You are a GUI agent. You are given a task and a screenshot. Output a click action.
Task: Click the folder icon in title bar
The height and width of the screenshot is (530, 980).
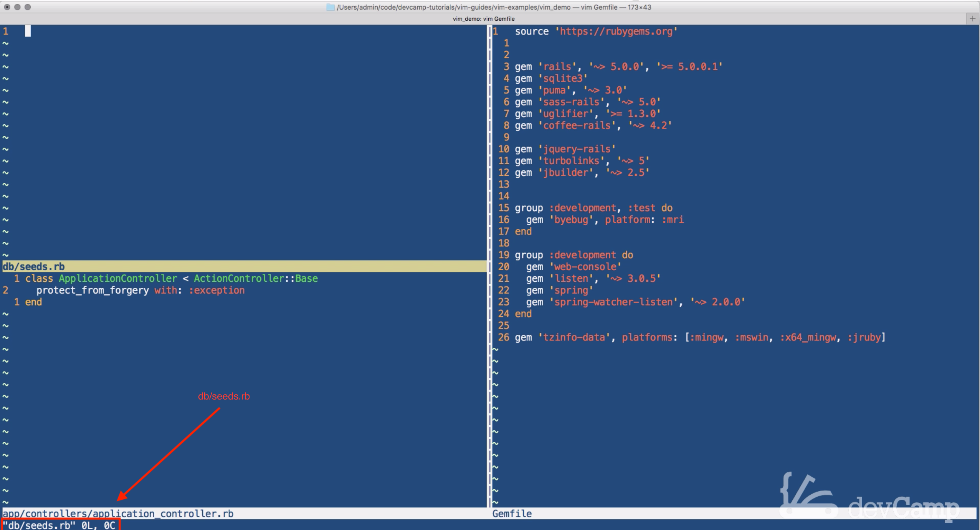pyautogui.click(x=330, y=7)
